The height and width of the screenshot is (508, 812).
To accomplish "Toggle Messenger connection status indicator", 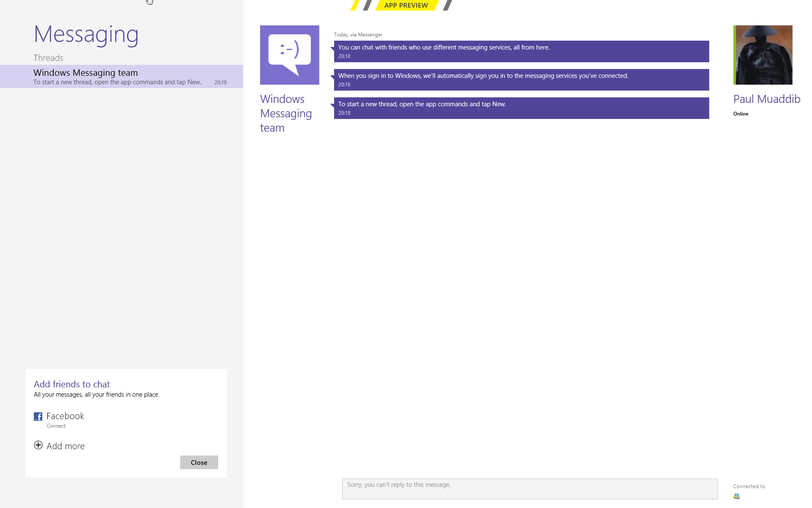I will pyautogui.click(x=738, y=494).
